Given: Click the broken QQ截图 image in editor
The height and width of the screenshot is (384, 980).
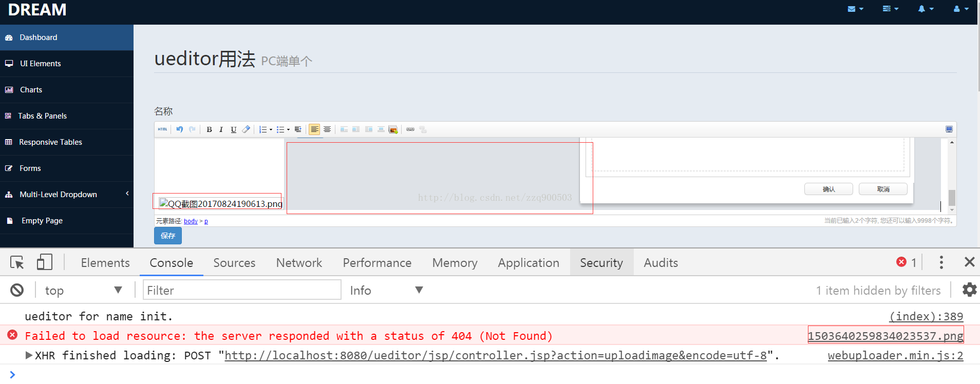Looking at the screenshot, I should coord(221,203).
